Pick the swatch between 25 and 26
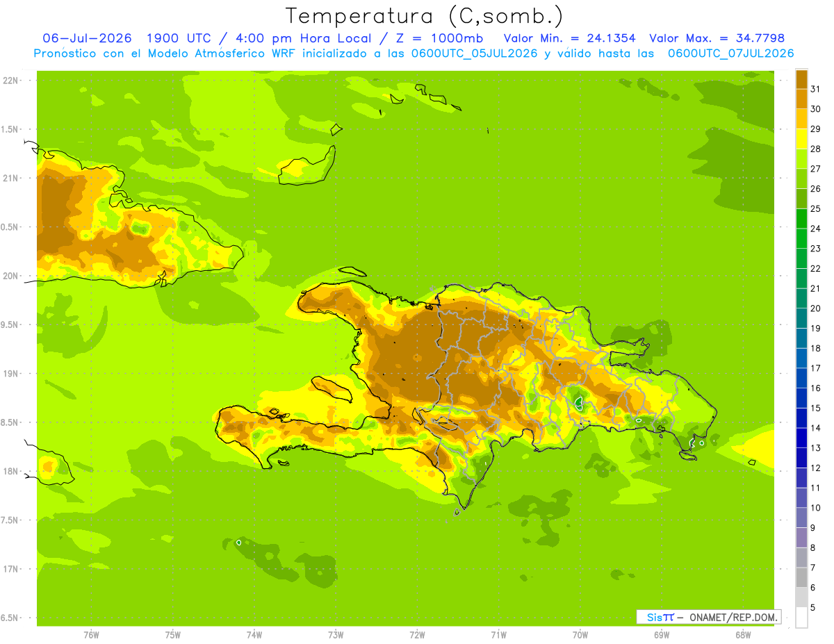The height and width of the screenshot is (644, 834). point(801,199)
